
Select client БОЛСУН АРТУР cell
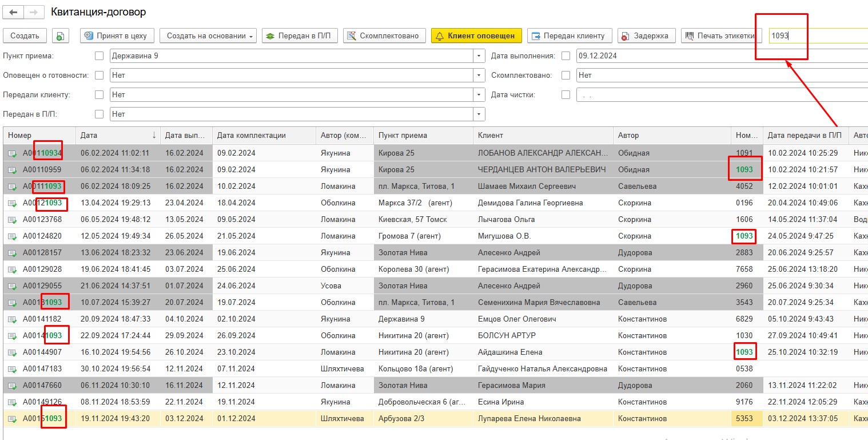[543, 336]
